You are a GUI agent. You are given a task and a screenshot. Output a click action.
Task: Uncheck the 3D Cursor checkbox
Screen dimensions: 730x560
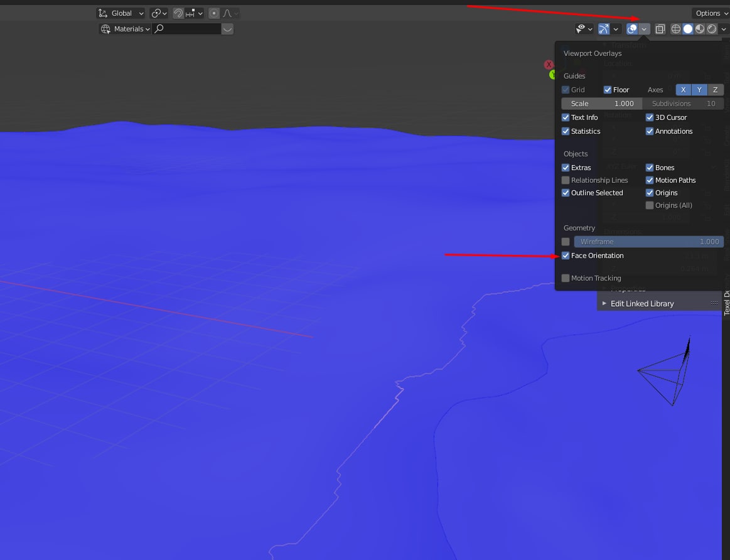(650, 117)
